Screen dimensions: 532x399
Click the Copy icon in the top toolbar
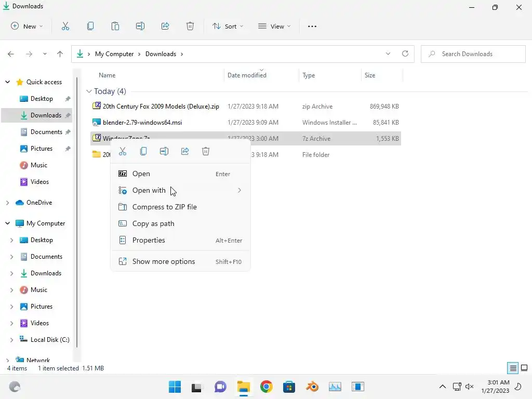point(90,26)
